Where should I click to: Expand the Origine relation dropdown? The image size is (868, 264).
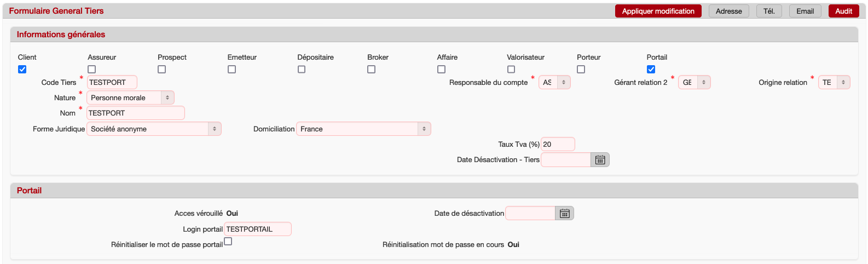tap(834, 83)
